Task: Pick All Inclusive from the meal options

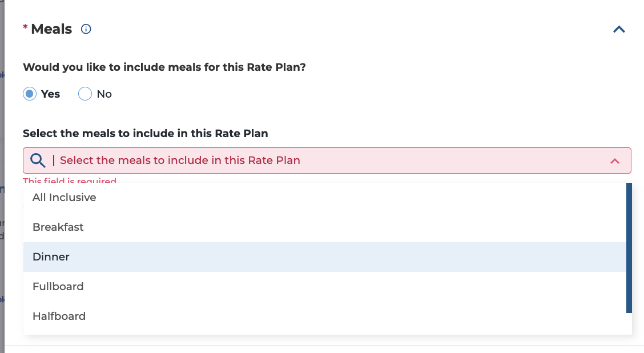Action: pyautogui.click(x=324, y=198)
